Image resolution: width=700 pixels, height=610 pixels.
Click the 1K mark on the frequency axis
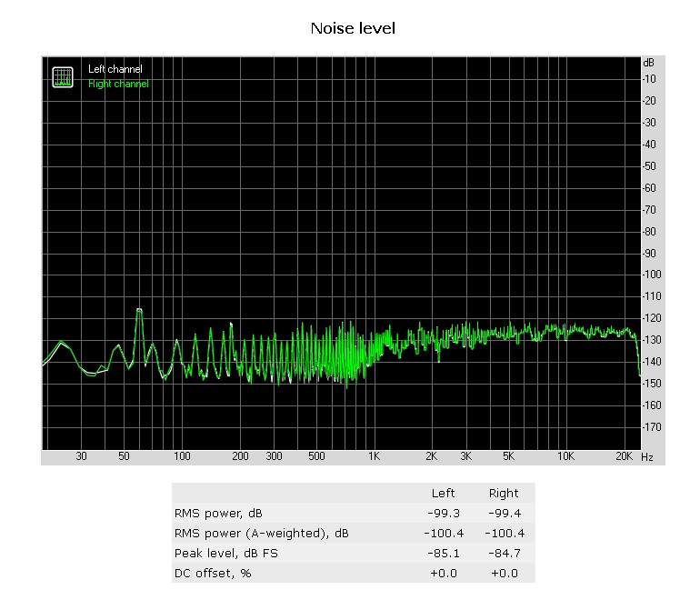(373, 456)
